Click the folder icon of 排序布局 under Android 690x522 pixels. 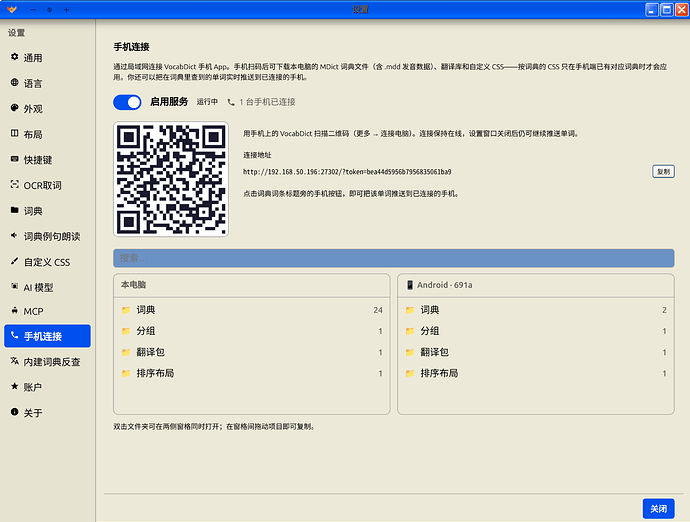(x=410, y=373)
